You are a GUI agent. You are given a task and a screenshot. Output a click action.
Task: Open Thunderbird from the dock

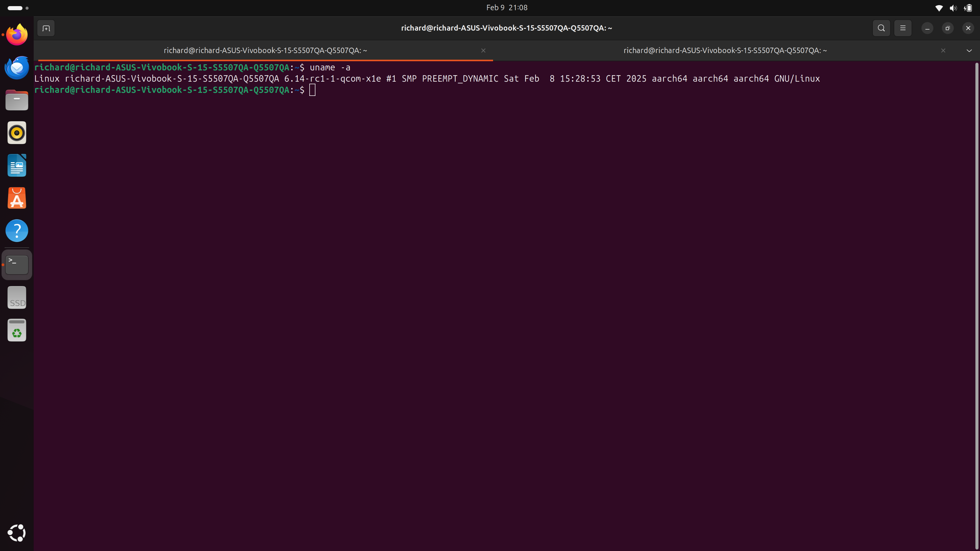click(16, 67)
